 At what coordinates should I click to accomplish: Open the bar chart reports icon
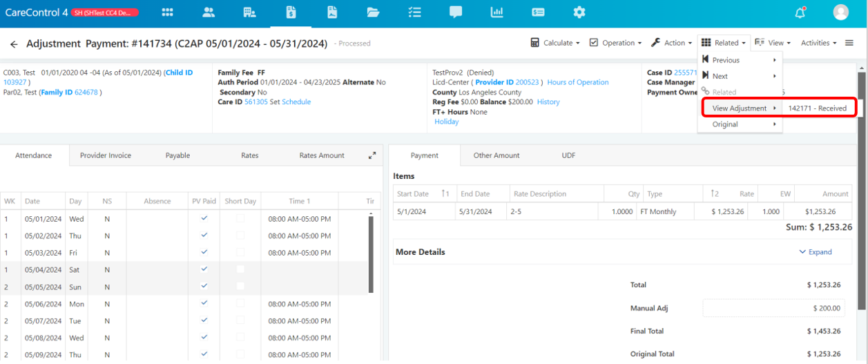496,12
